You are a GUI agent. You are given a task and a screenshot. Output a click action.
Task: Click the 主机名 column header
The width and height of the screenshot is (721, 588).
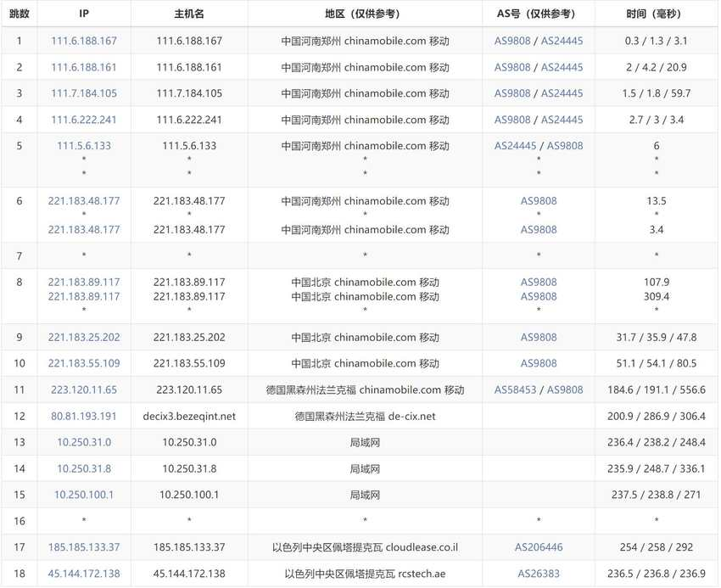189,14
